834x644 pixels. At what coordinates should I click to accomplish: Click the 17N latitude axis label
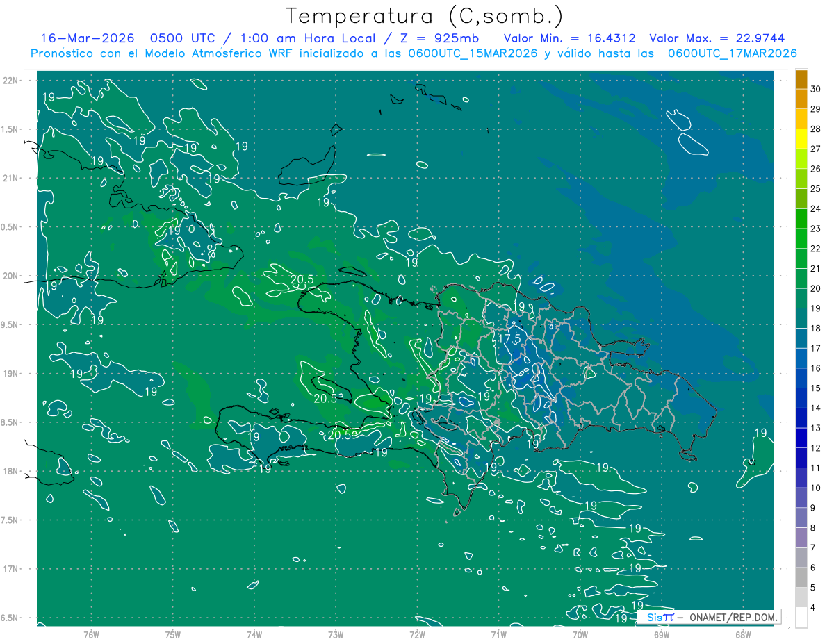11,569
